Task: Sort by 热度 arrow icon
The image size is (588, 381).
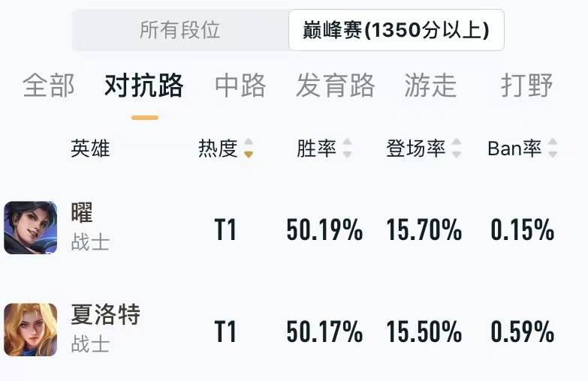Action: 249,148
